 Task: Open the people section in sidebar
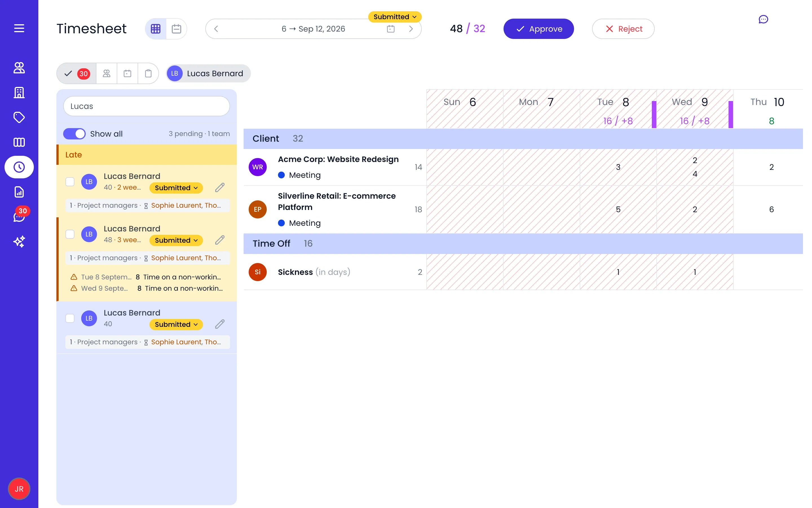pyautogui.click(x=19, y=67)
